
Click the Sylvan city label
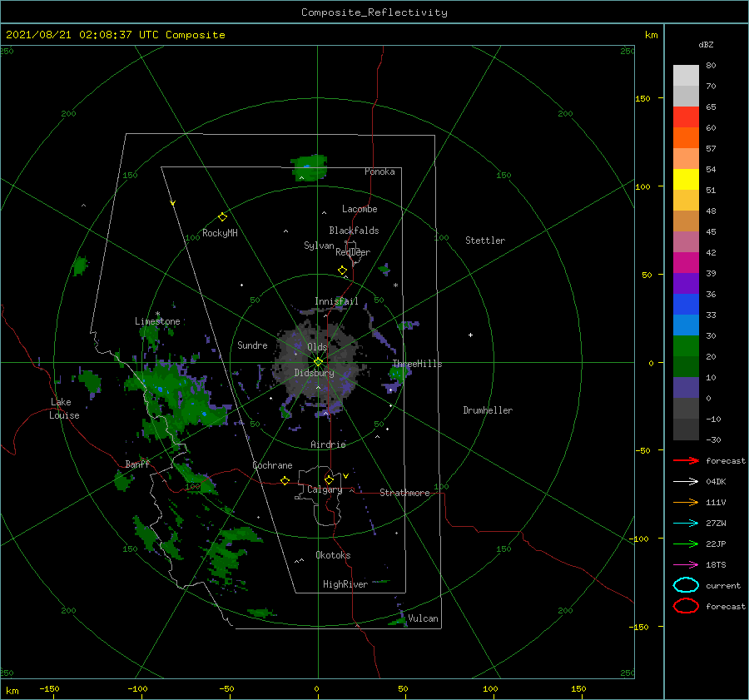[319, 246]
